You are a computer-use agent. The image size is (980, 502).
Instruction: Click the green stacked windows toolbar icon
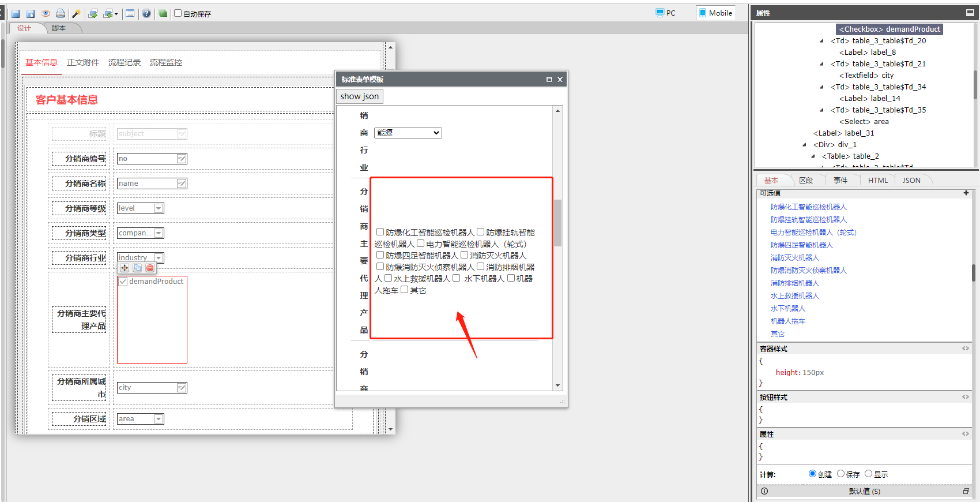(163, 13)
